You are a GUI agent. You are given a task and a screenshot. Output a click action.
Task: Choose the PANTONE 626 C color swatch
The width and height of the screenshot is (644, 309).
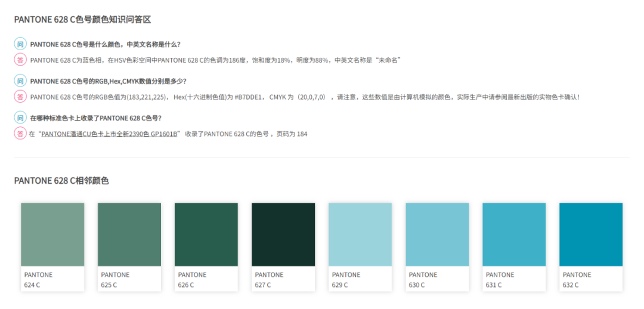tap(206, 234)
